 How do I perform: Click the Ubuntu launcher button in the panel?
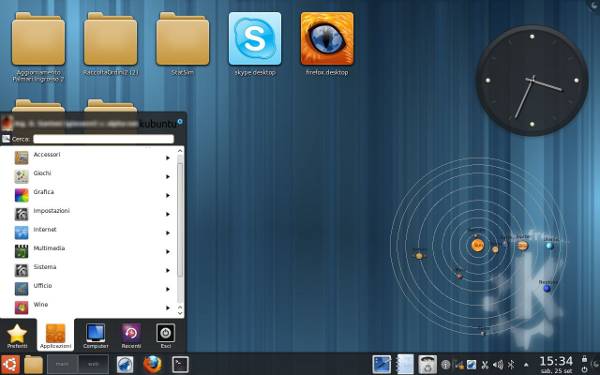click(10, 364)
